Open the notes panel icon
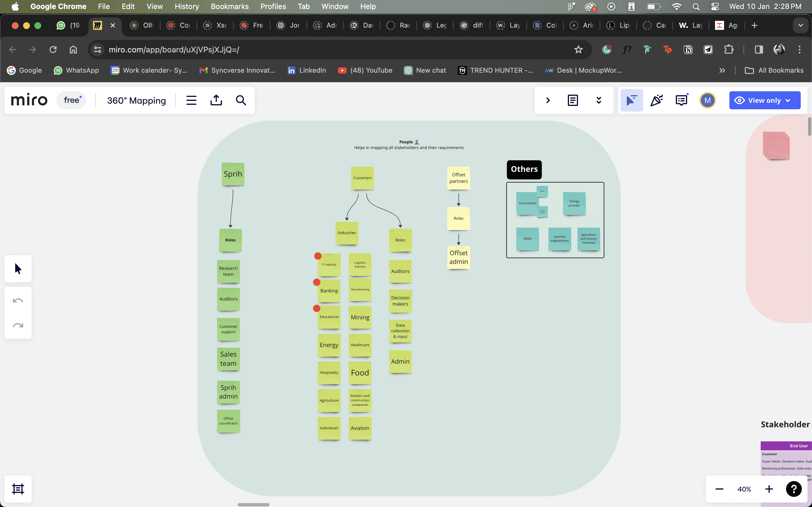This screenshot has height=507, width=812. pos(573,100)
